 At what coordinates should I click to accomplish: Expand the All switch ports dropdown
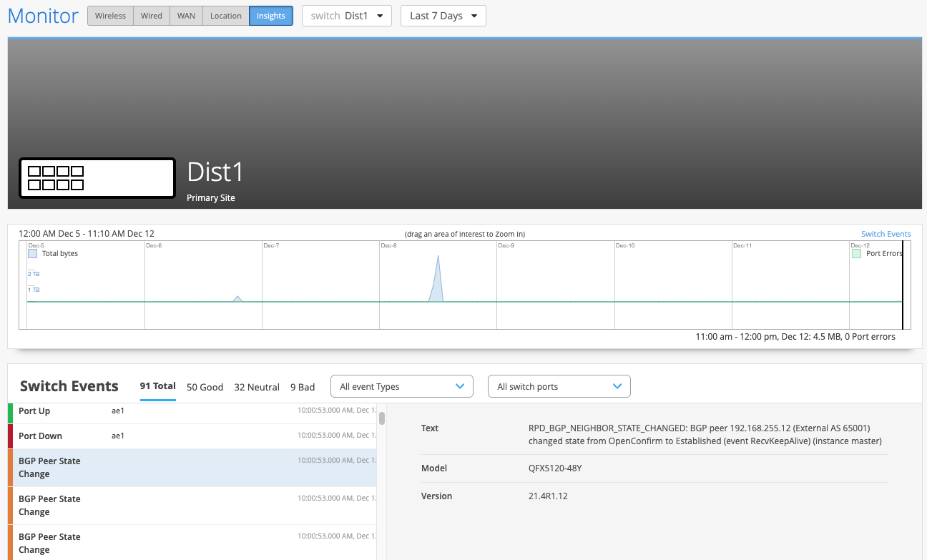pos(559,386)
